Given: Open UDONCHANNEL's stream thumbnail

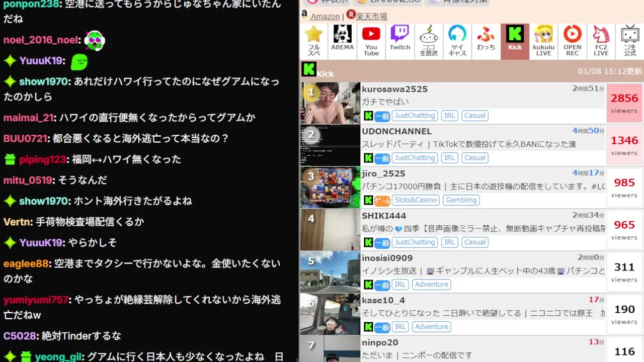Looking at the screenshot, I should pos(330,145).
